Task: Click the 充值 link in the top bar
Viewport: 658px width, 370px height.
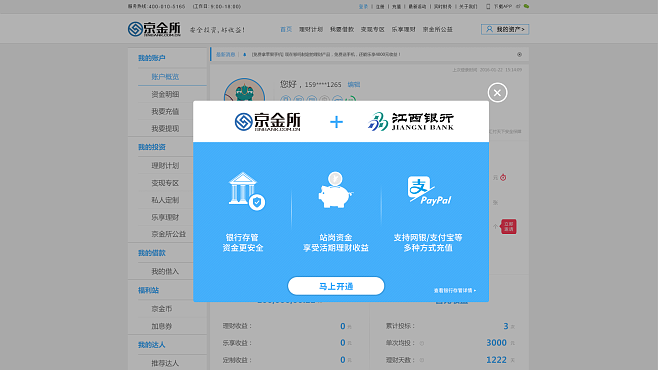Action: 396,6
